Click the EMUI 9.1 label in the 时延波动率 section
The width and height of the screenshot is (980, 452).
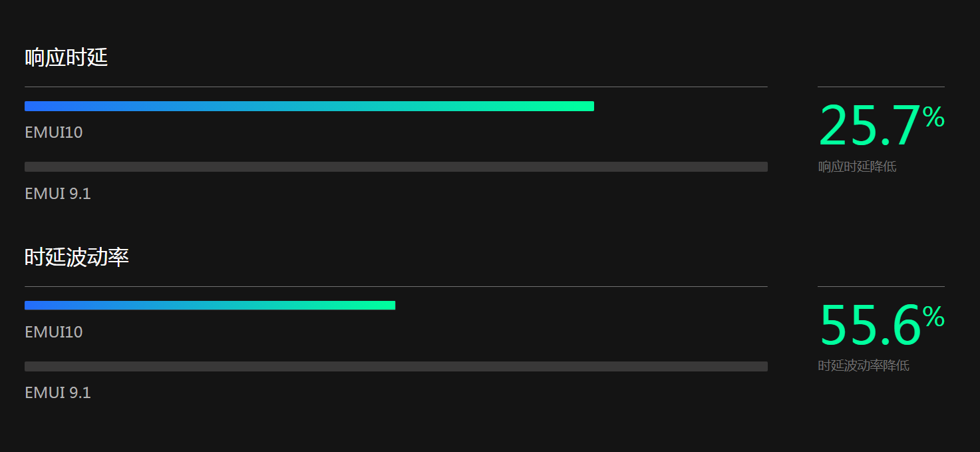(x=58, y=393)
